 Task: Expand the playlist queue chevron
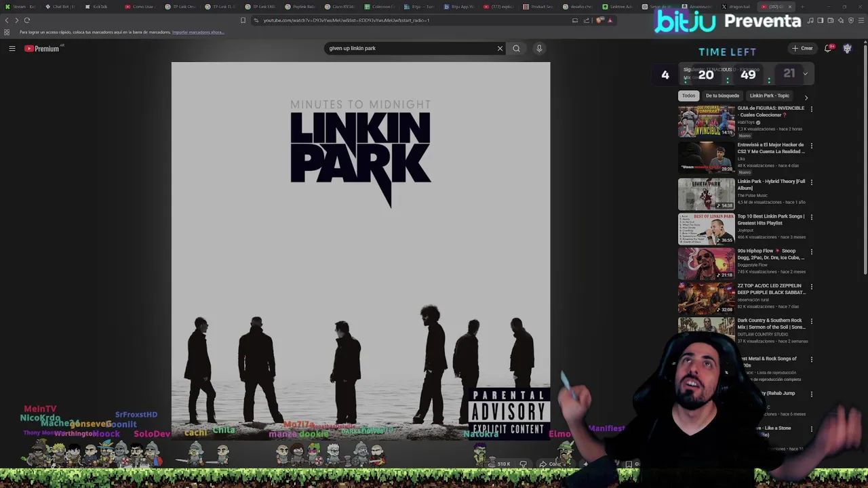click(805, 73)
